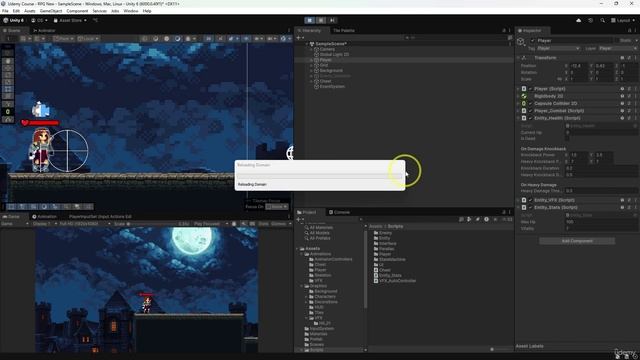
Task: Click the Add Component button
Action: coord(577,241)
